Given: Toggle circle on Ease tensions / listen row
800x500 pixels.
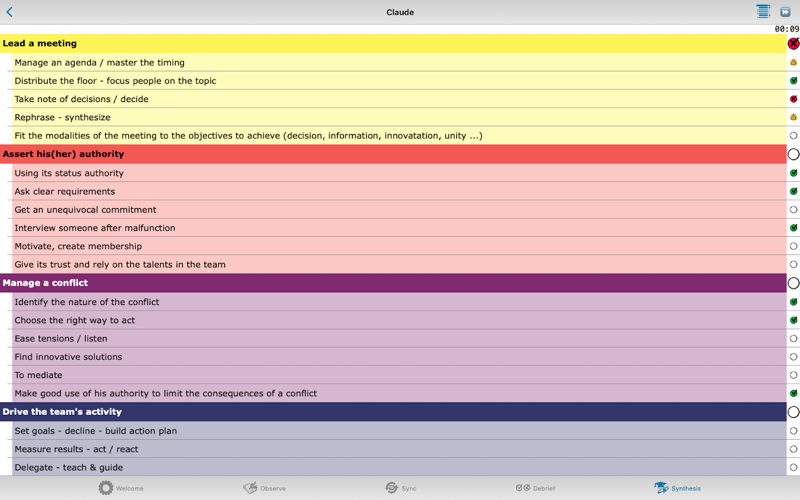Looking at the screenshot, I should coord(793,339).
